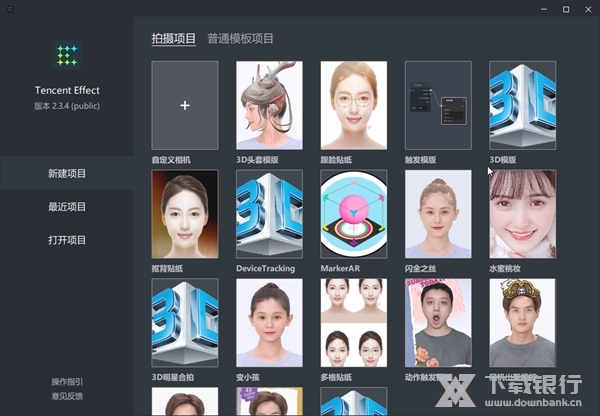Open the 抠背贴纸 template thumbnail
The width and height of the screenshot is (600, 416).
(x=185, y=214)
